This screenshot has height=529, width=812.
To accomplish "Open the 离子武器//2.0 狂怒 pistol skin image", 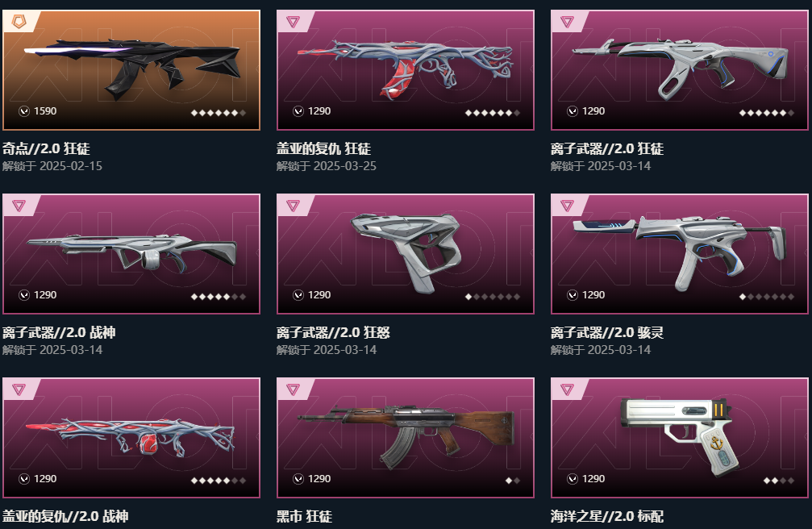I will (406, 252).
